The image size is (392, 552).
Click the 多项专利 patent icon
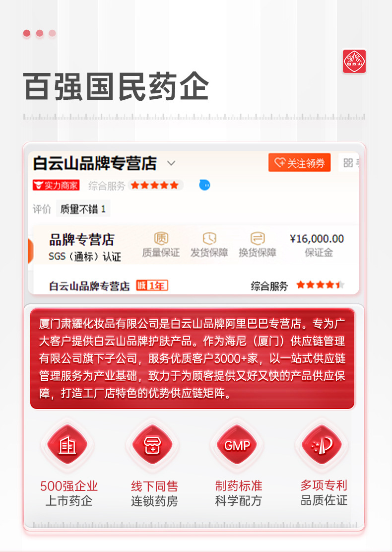[322, 445]
